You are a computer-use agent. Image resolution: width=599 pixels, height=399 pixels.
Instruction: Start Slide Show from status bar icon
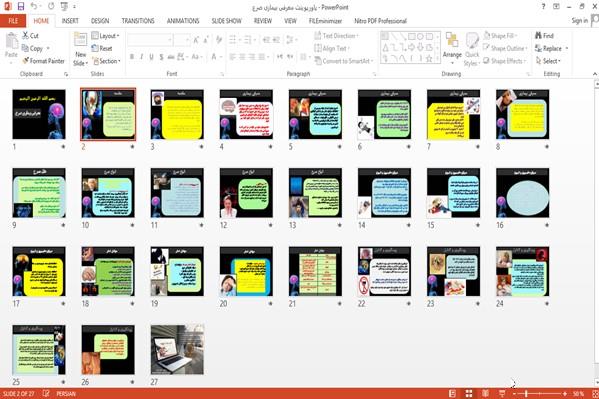point(502,393)
